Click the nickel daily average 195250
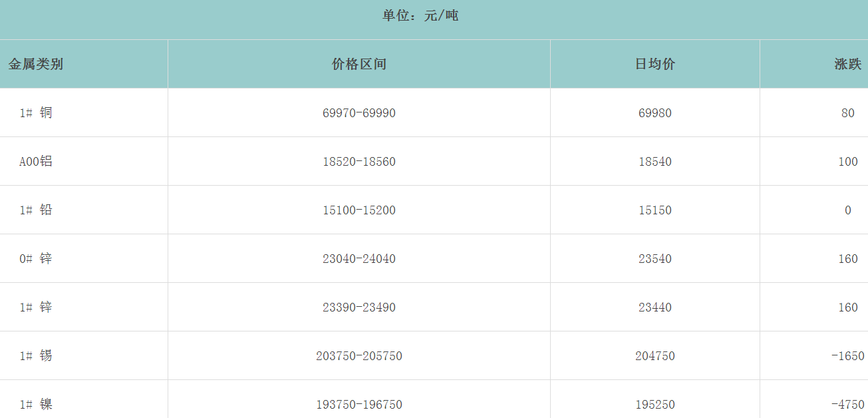This screenshot has height=418, width=868. click(x=654, y=405)
